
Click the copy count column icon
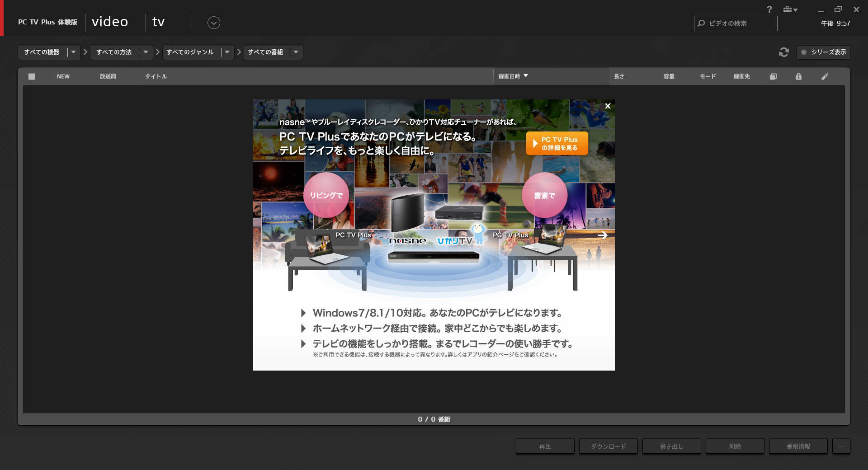774,76
